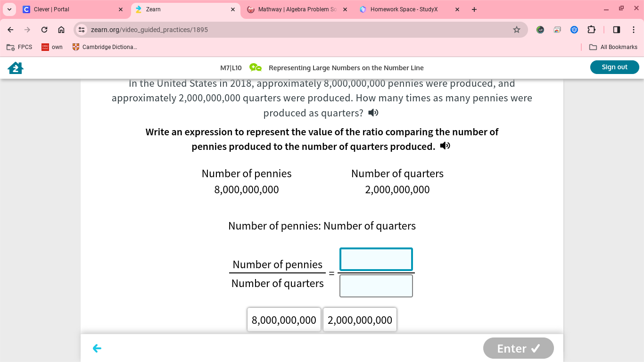Image resolution: width=644 pixels, height=362 pixels.
Task: Click the address bar URL
Action: tap(149, 30)
